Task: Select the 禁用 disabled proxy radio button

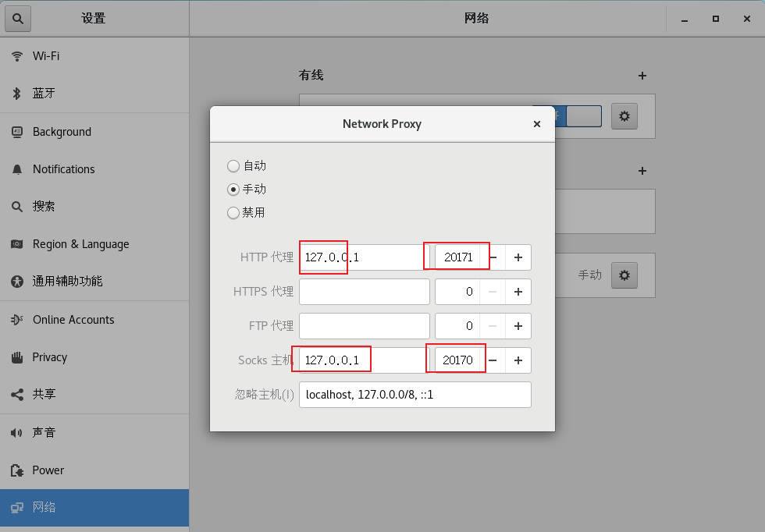Action: coord(233,213)
